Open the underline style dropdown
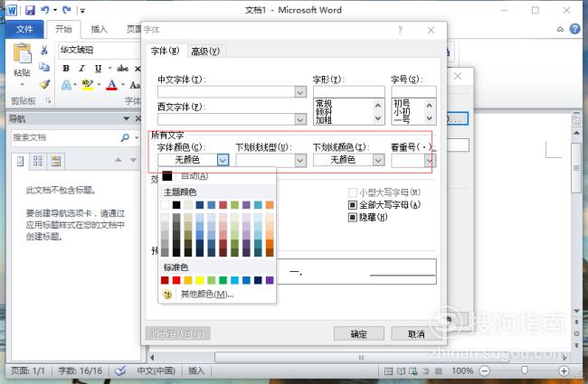The image size is (588, 384). pyautogui.click(x=300, y=160)
